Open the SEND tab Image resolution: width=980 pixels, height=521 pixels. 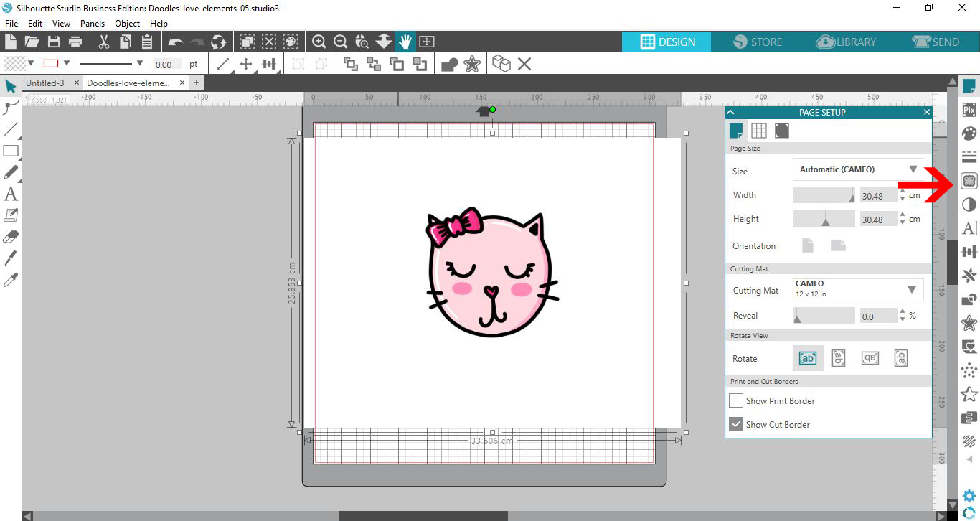[x=936, y=42]
